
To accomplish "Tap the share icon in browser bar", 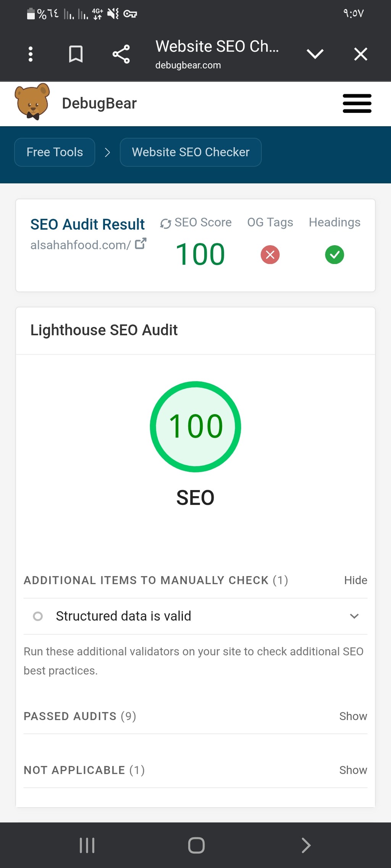I will 121,54.
